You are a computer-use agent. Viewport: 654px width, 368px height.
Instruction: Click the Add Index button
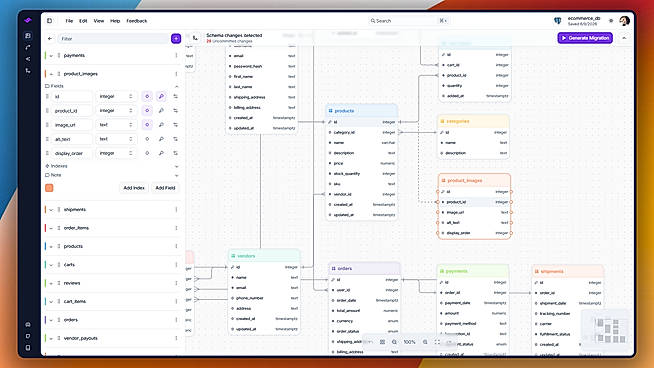coord(134,188)
